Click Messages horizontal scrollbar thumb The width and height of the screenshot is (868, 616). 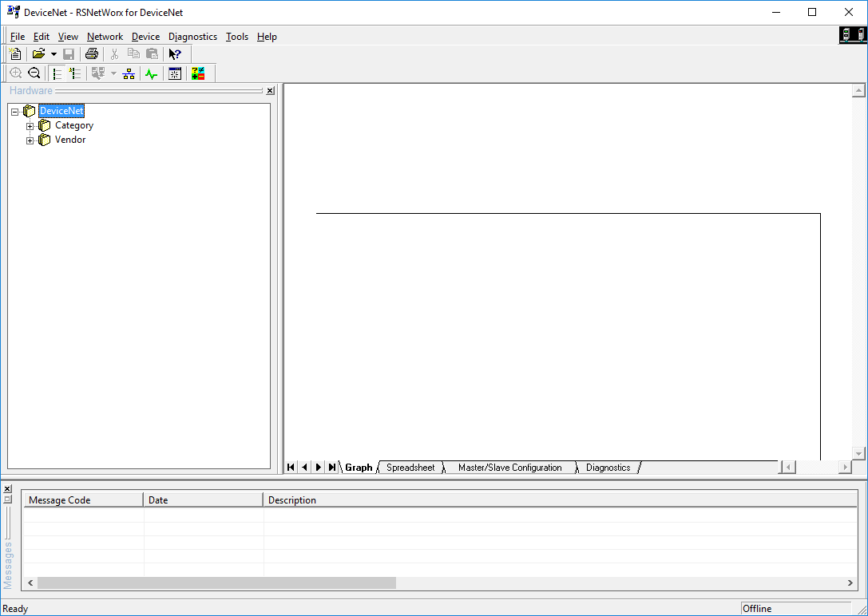tap(217, 582)
